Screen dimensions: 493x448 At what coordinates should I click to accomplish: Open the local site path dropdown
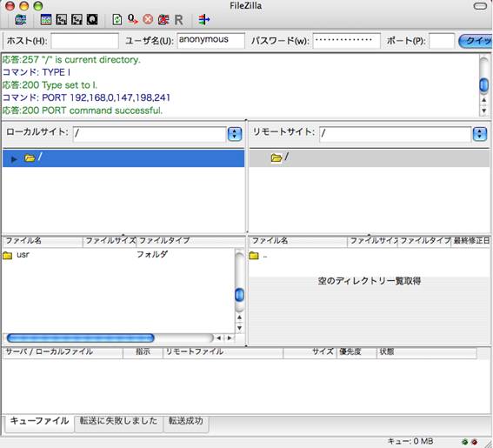[x=234, y=134]
